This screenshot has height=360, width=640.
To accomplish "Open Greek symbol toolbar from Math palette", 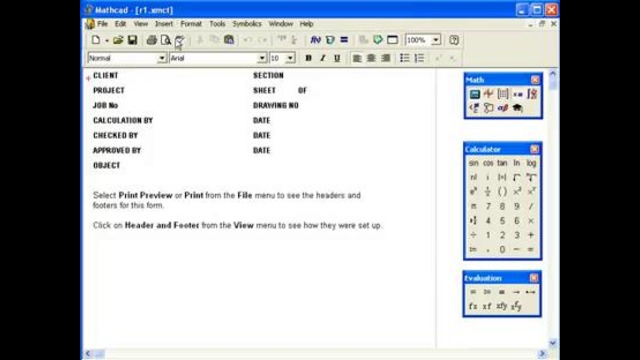I will pyautogui.click(x=503, y=108).
